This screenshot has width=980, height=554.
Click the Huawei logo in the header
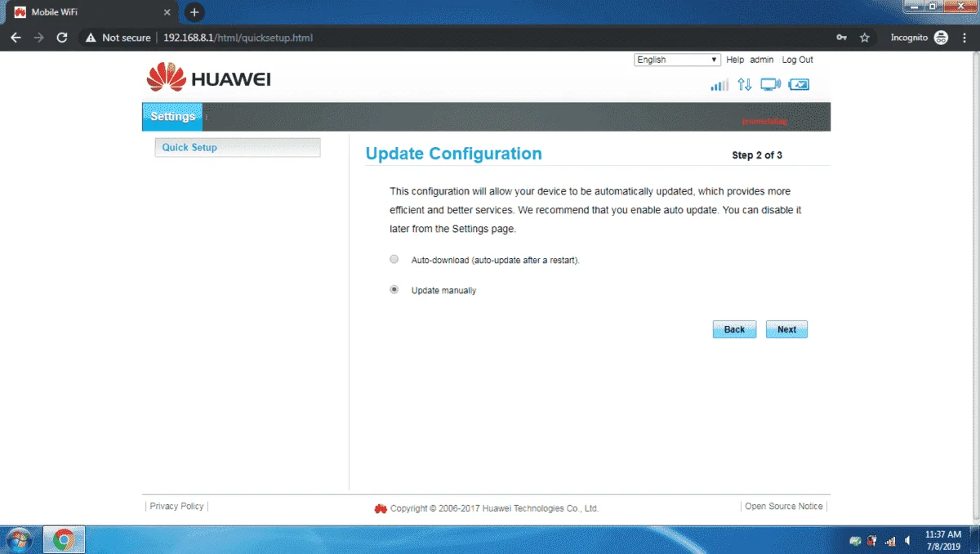208,78
